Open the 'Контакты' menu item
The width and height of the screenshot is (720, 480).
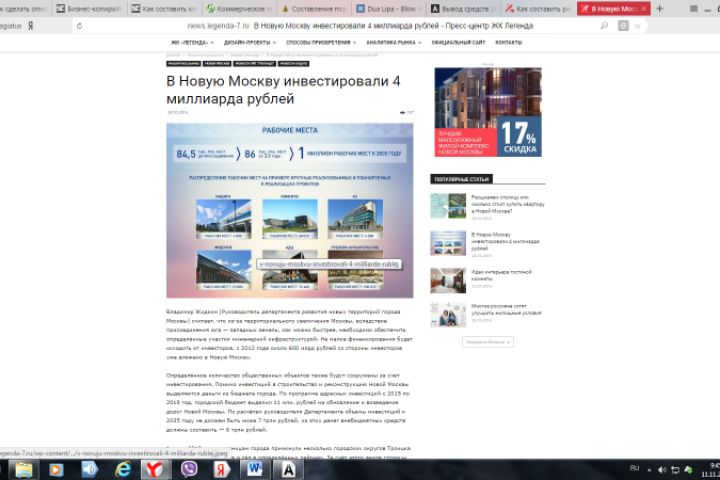click(x=508, y=43)
